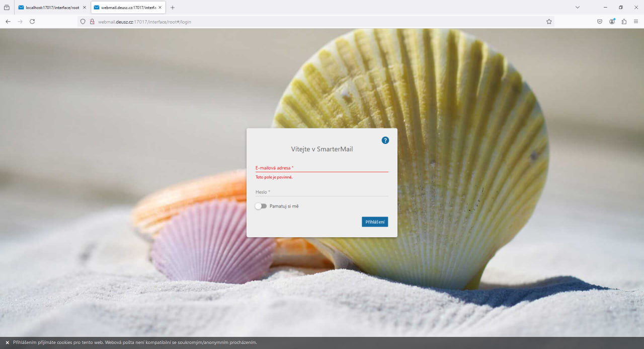Focus the E-mailová adresa field
644x349 pixels.
click(x=321, y=168)
